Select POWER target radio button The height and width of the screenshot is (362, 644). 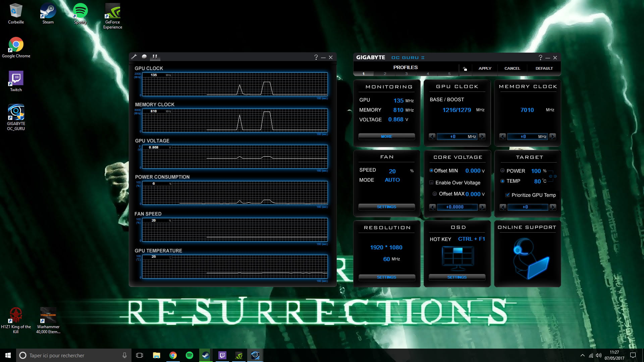click(502, 171)
